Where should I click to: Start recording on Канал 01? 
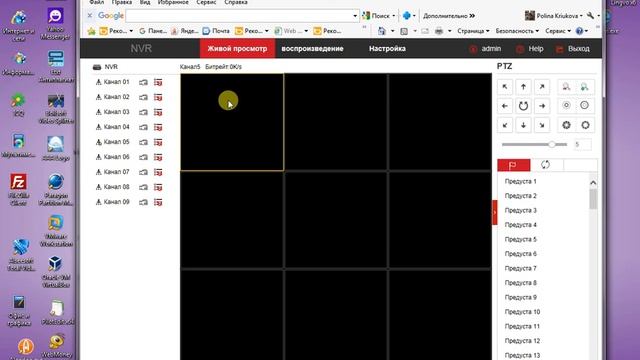[158, 82]
